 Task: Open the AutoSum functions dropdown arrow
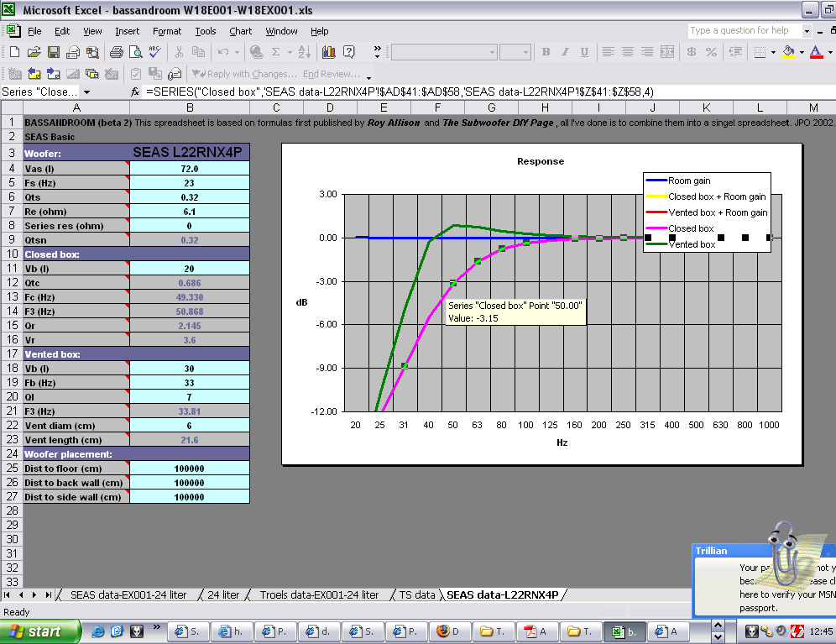[x=290, y=52]
